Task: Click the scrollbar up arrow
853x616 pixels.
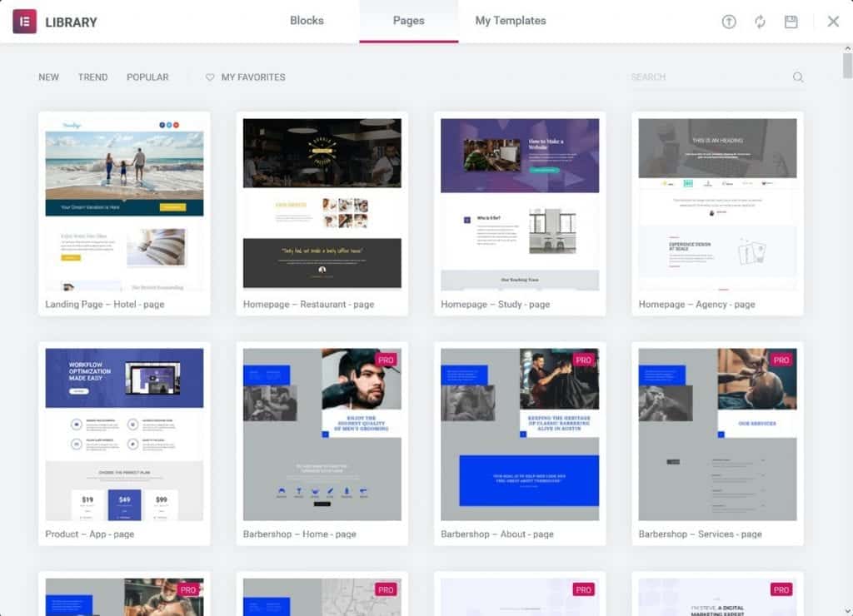Action: [x=847, y=48]
